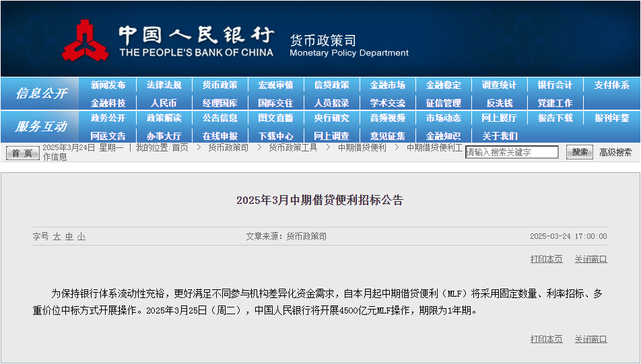
Task: Set the font size to 小
Action: (81, 237)
